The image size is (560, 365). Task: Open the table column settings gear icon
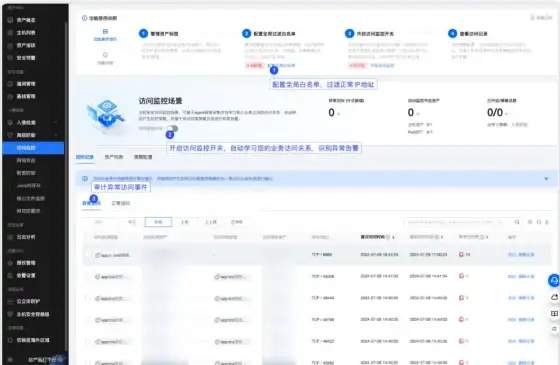[530, 222]
